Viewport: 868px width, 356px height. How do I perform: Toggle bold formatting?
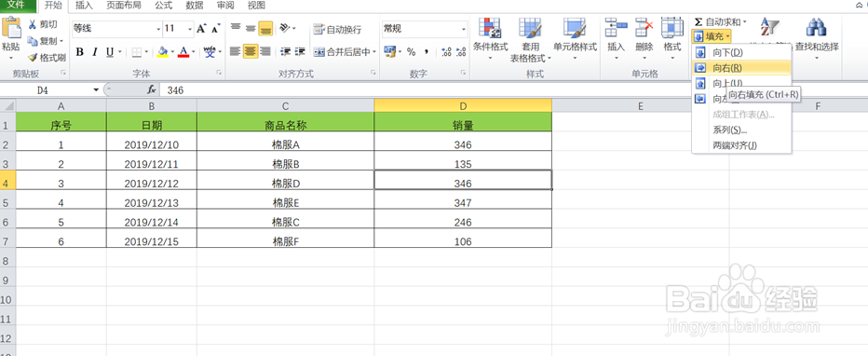point(80,52)
